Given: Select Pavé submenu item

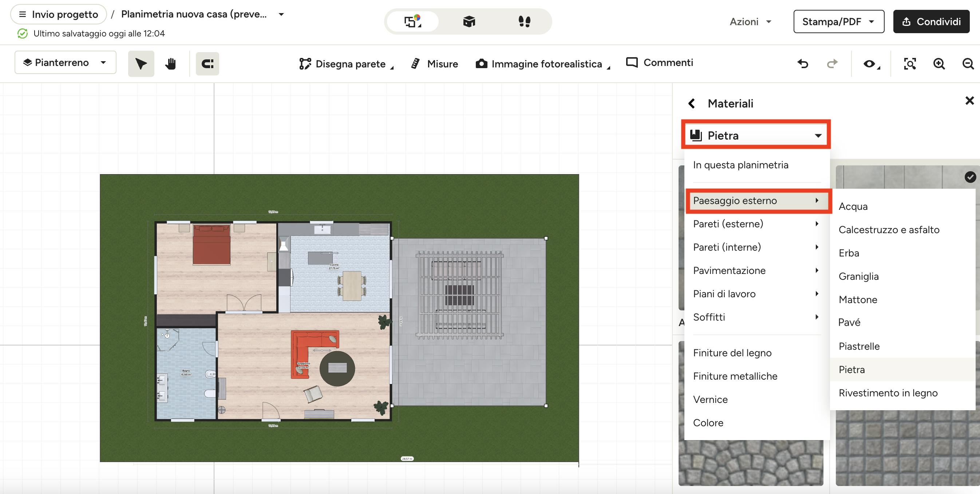Looking at the screenshot, I should (902, 322).
